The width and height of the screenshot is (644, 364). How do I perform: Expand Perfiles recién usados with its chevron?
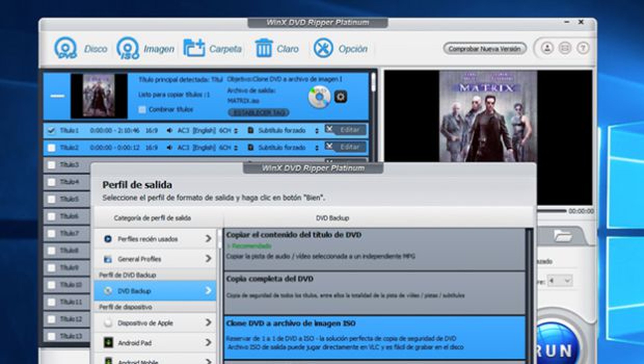pyautogui.click(x=208, y=239)
